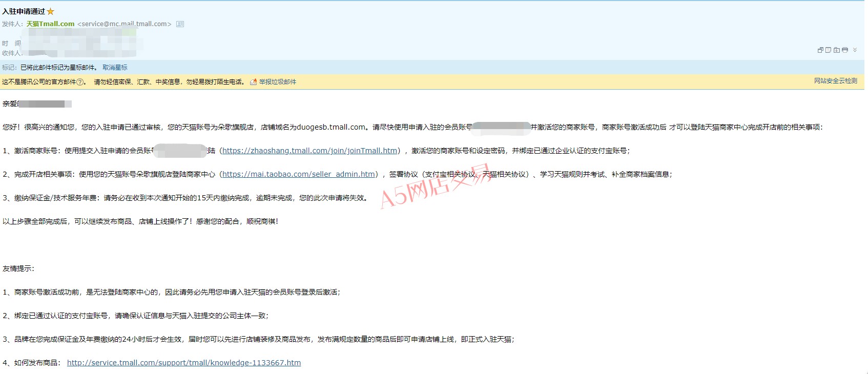Click tip line 1、商家账号激活成功前
This screenshot has width=868, height=374.
[x=172, y=292]
